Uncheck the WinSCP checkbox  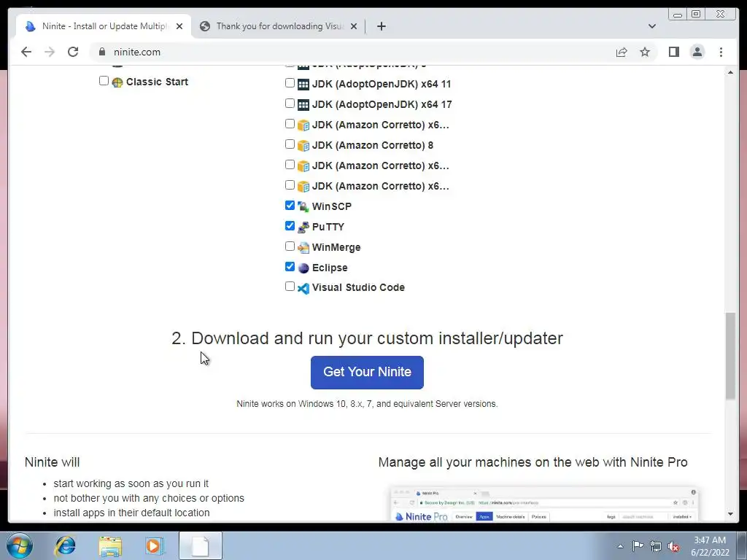[290, 205]
